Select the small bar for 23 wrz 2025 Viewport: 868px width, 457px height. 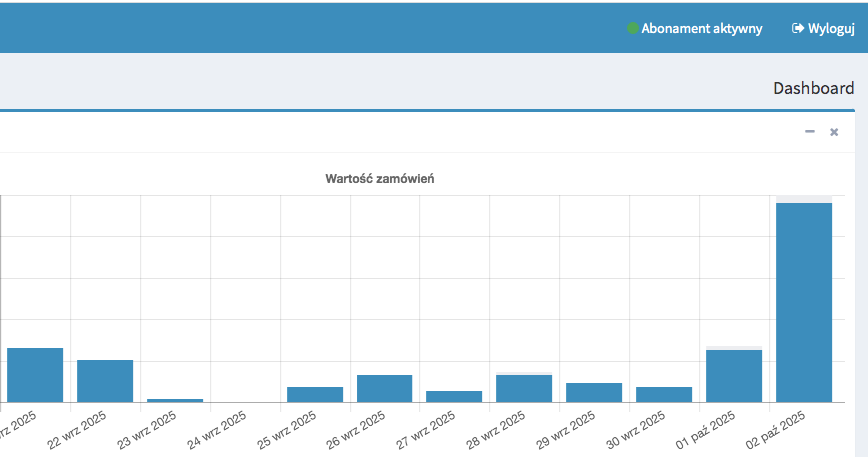[175, 400]
